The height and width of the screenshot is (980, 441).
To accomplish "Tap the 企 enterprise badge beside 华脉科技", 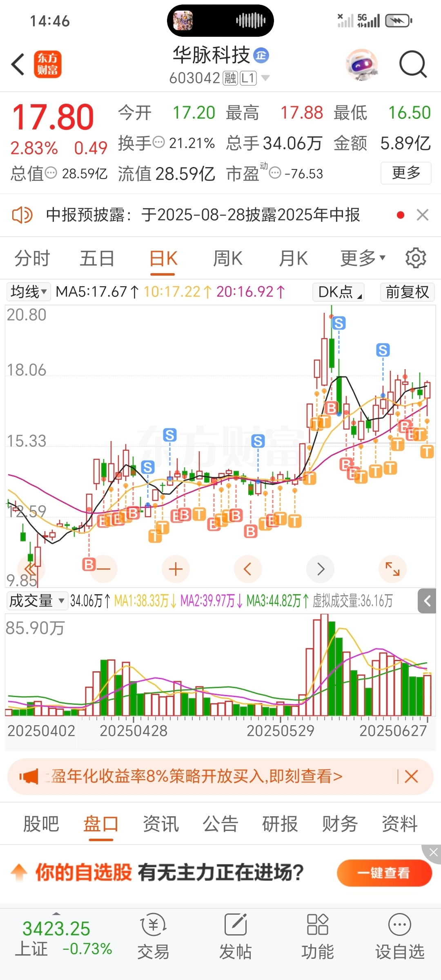I will click(261, 56).
